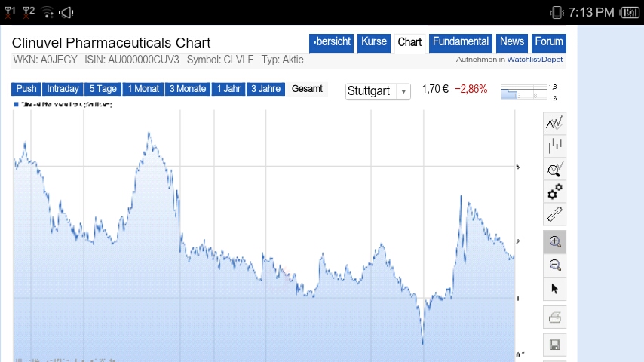
Task: Open the chart analysis magnifier tool
Action: tap(555, 169)
